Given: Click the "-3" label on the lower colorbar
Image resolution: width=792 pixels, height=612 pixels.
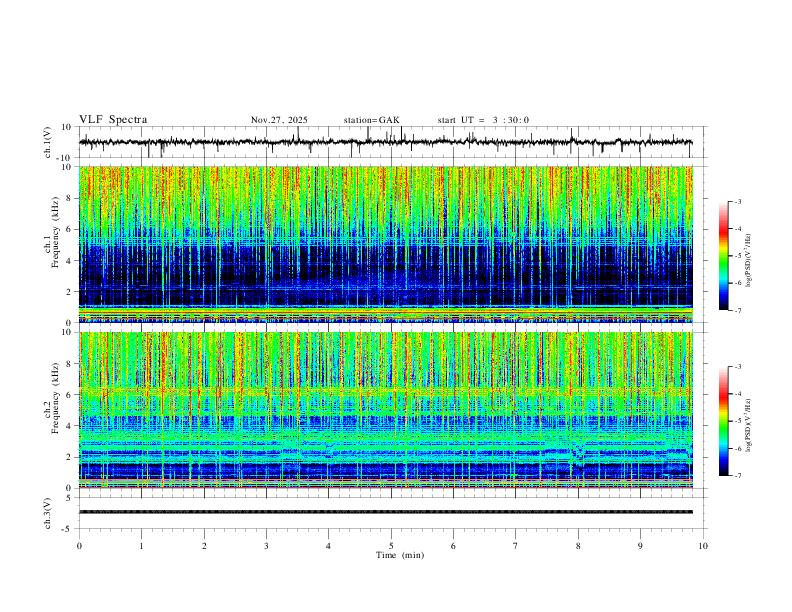Looking at the screenshot, I should [x=738, y=367].
